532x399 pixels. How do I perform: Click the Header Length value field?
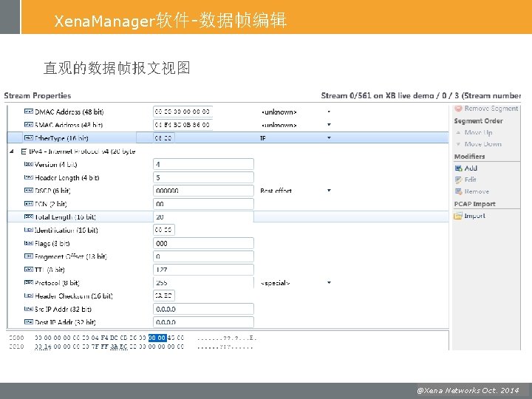[x=203, y=177]
